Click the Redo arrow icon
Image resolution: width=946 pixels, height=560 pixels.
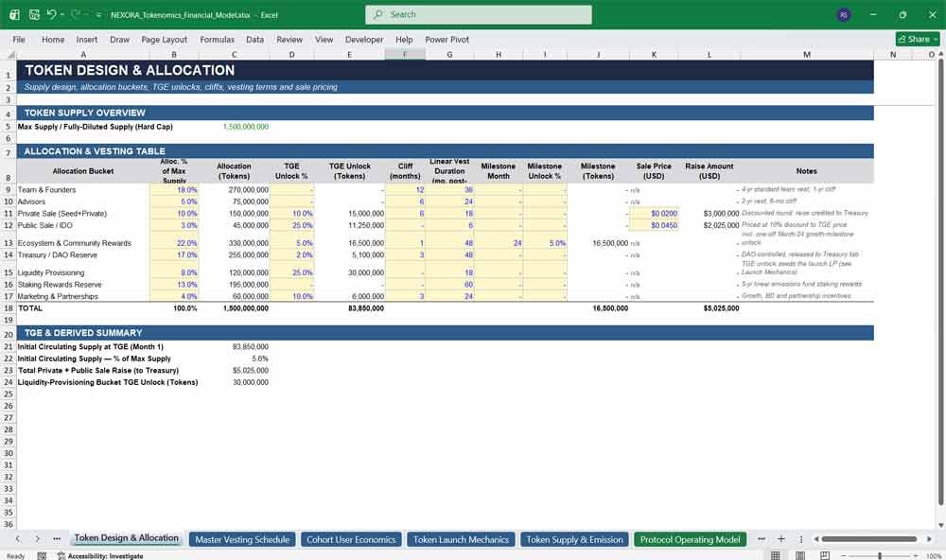(x=75, y=14)
